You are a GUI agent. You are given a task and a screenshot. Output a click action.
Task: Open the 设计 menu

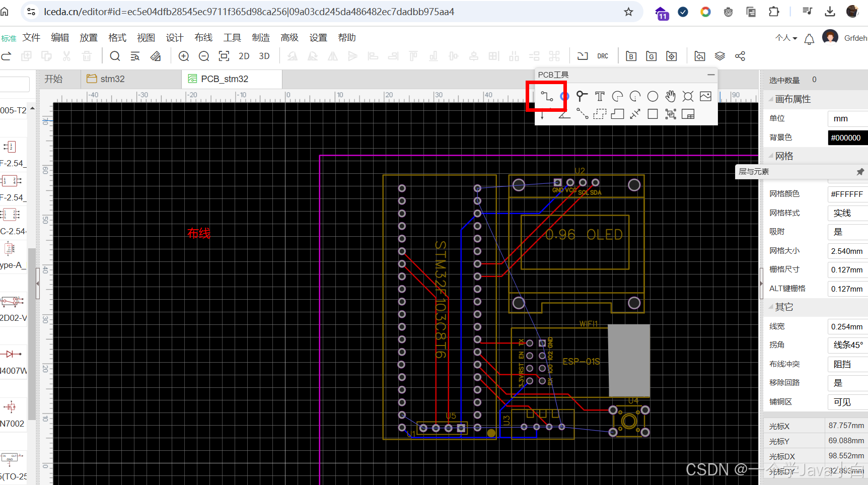tap(175, 38)
